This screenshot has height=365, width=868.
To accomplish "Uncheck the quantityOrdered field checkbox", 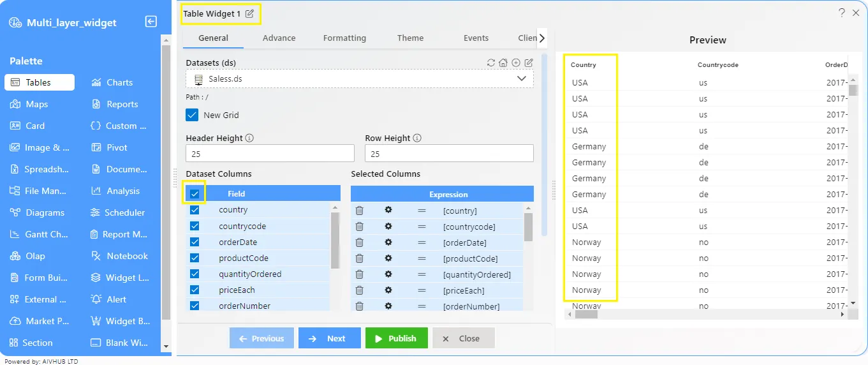I will [x=195, y=274].
